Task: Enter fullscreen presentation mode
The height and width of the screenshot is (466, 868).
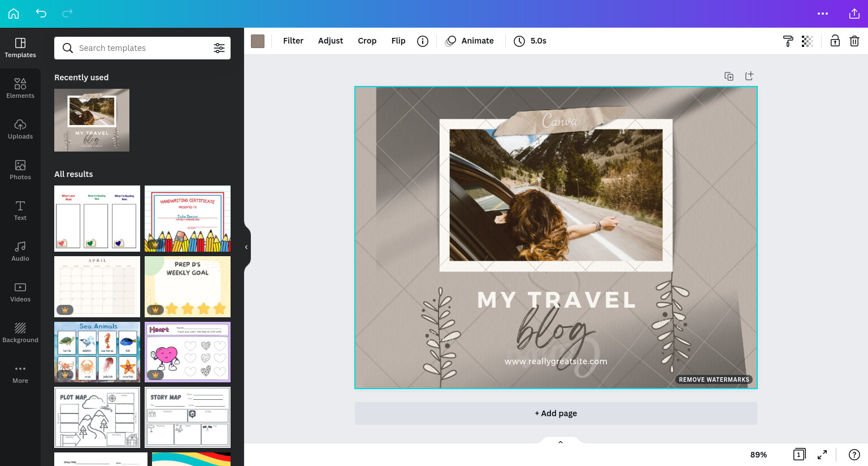Action: coord(822,455)
